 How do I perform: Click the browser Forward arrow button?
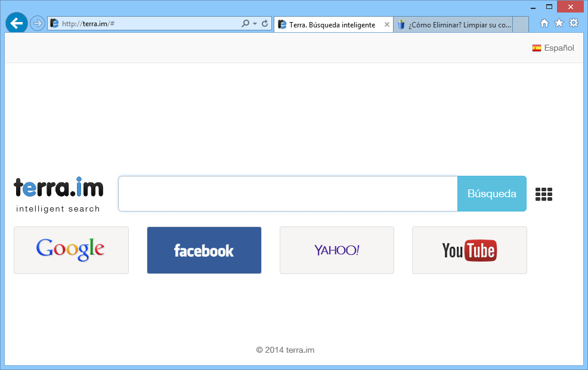[37, 24]
